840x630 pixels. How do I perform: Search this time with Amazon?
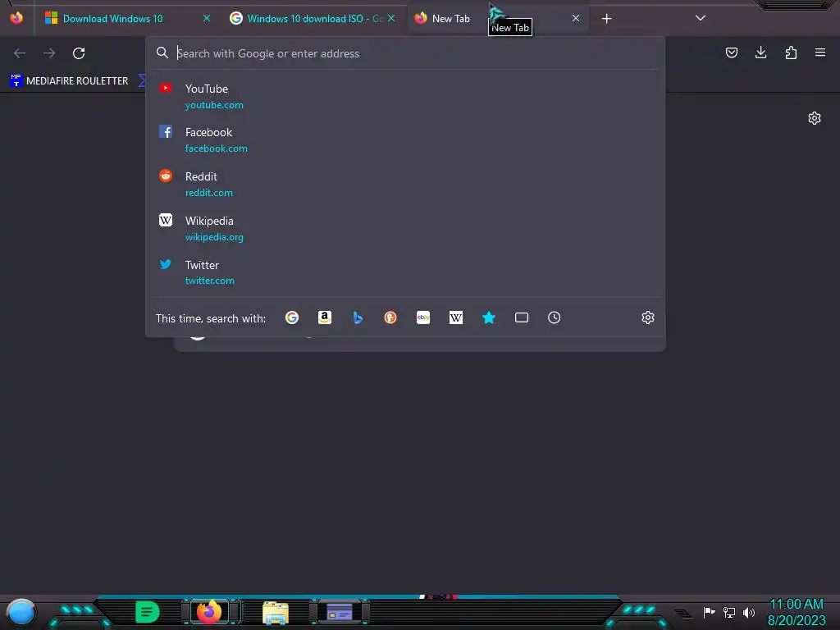(325, 317)
